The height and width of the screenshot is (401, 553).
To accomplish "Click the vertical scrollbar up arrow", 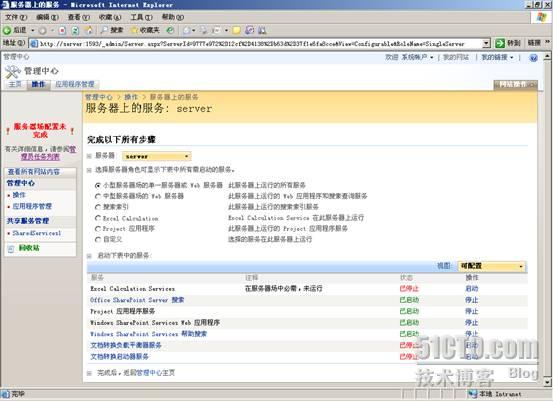I will click(x=547, y=56).
